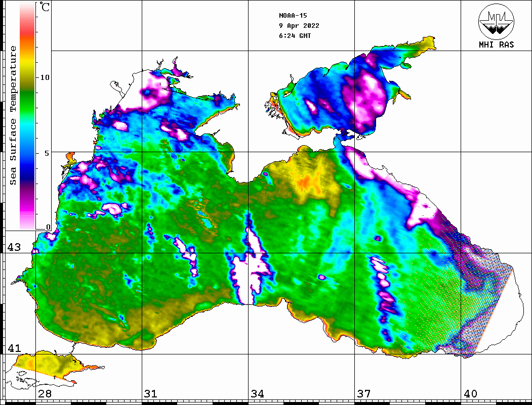Click longitude label '31'
The height and width of the screenshot is (405, 532).
pyautogui.click(x=151, y=393)
